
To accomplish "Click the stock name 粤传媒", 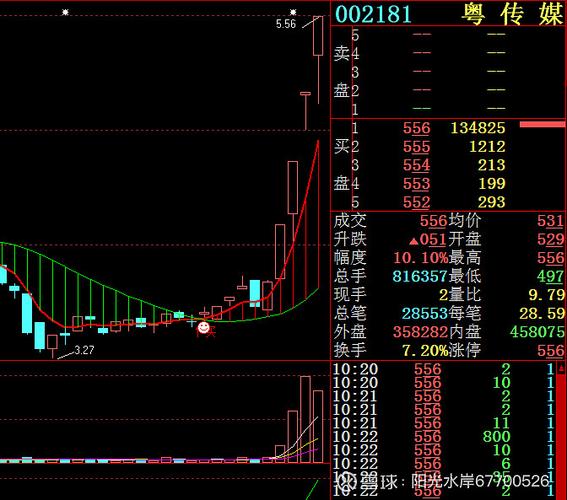I will [x=512, y=14].
